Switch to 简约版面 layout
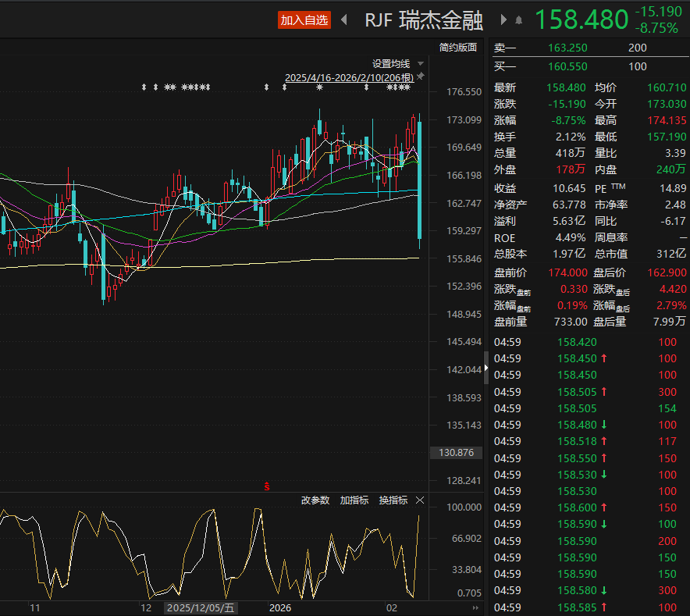Image resolution: width=690 pixels, height=616 pixels. (457, 47)
